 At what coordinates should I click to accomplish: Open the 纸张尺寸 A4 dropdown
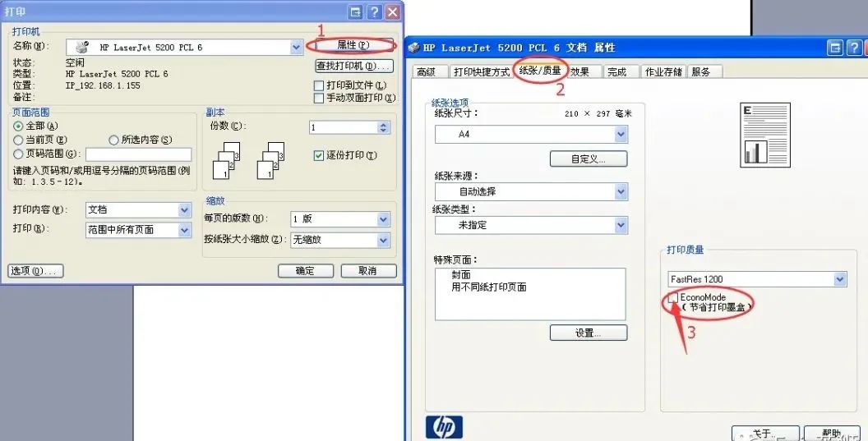pyautogui.click(x=532, y=134)
